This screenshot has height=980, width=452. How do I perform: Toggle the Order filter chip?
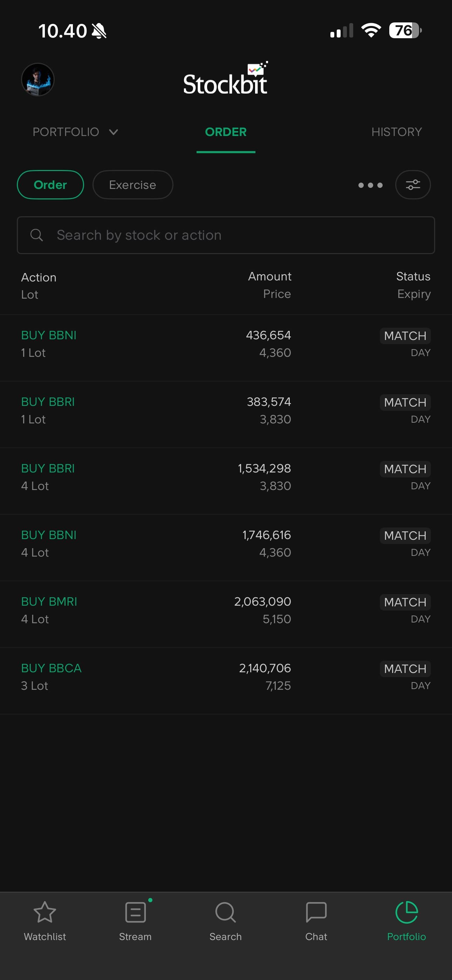(x=50, y=185)
